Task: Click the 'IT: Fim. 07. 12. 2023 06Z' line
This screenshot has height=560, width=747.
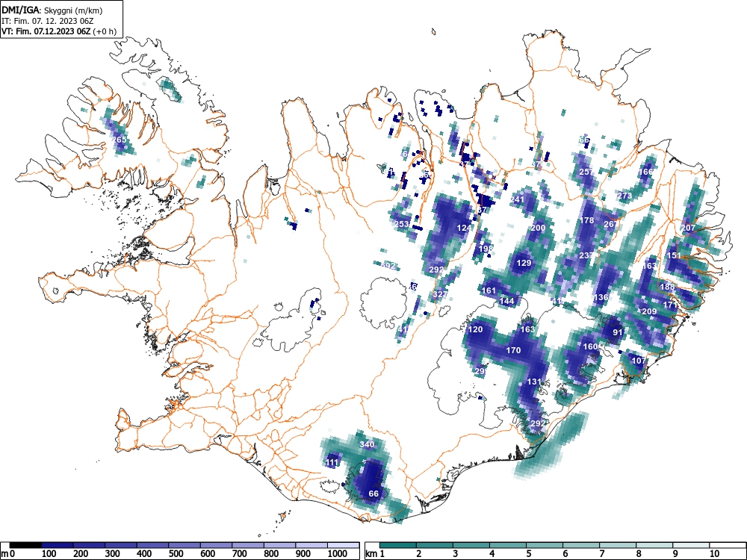Action: [47, 21]
